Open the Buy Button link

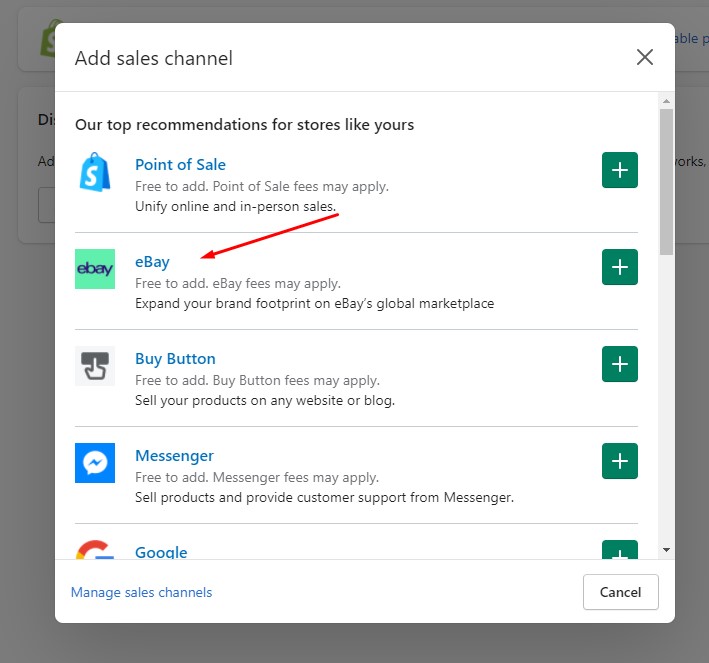pos(175,359)
